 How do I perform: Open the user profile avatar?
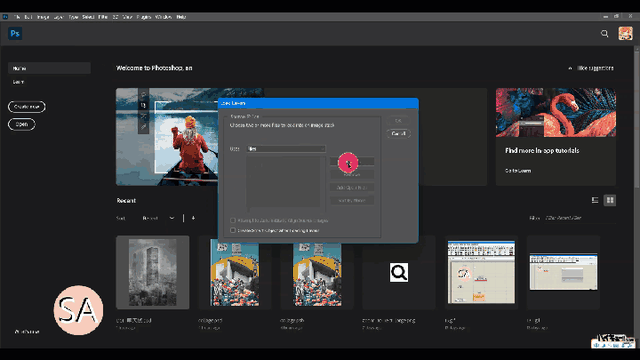click(625, 33)
